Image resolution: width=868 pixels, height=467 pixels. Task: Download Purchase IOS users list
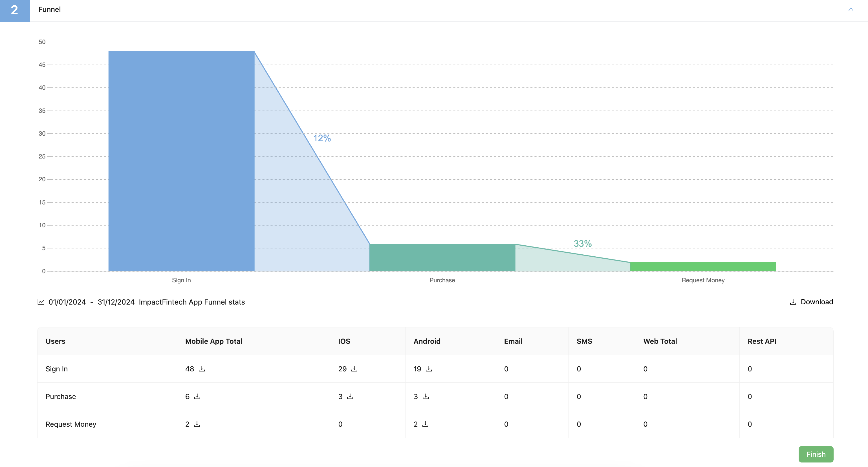pyautogui.click(x=350, y=396)
